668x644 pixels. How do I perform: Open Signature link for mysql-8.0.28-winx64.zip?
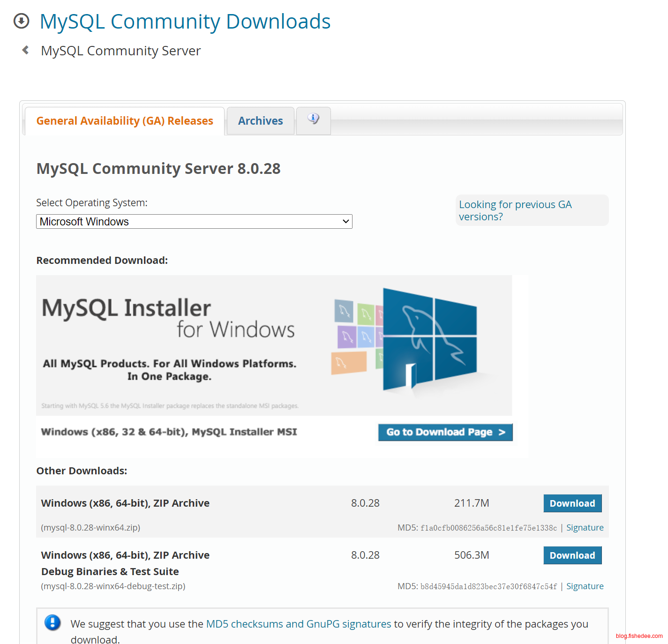coord(585,528)
